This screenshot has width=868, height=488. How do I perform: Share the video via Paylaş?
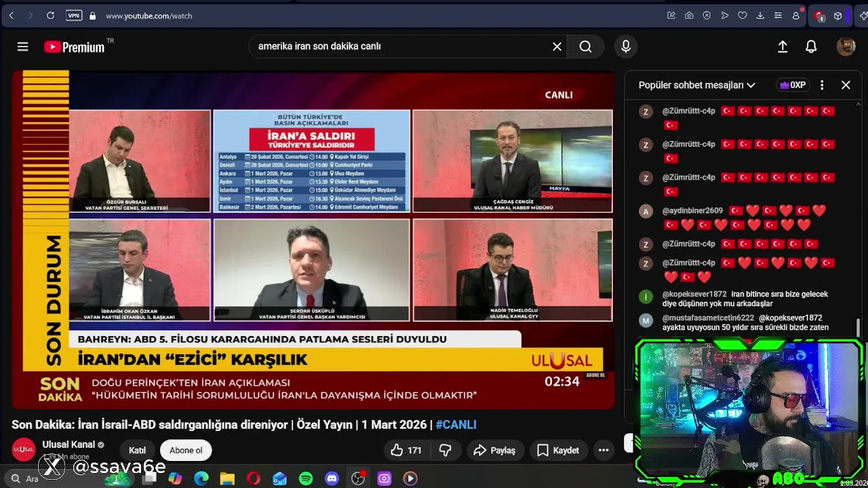pyautogui.click(x=494, y=450)
